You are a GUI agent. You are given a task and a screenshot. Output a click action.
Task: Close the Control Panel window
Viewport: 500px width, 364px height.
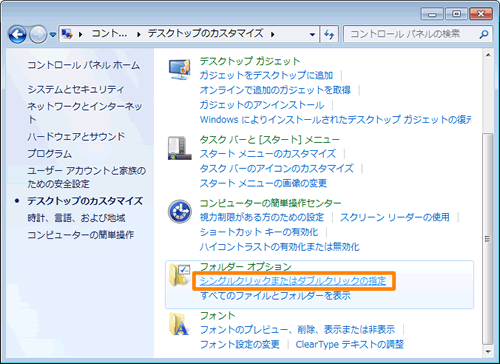click(481, 14)
